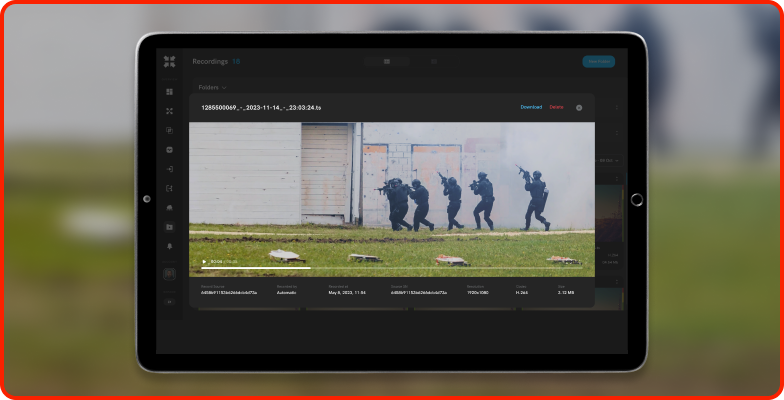This screenshot has height=400, width=784.
Task: Expand the sidebar with the bottom chevron
Action: point(169,301)
